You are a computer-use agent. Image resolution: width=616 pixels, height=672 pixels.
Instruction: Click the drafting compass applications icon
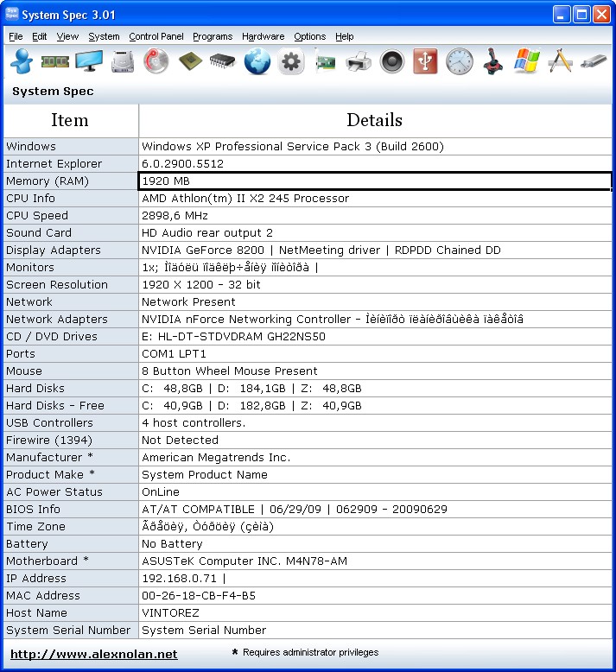(x=560, y=61)
